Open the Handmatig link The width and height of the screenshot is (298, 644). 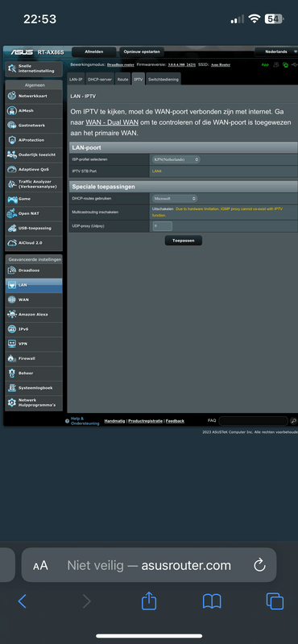tap(114, 421)
